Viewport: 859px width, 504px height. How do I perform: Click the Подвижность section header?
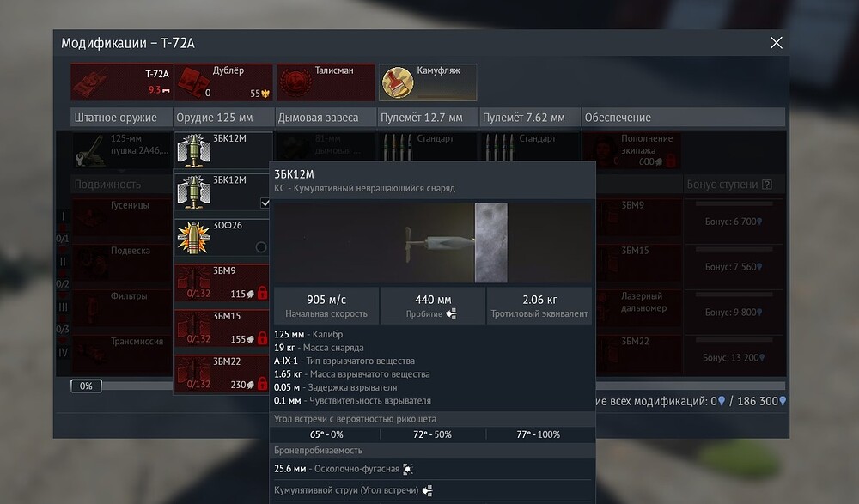click(122, 185)
